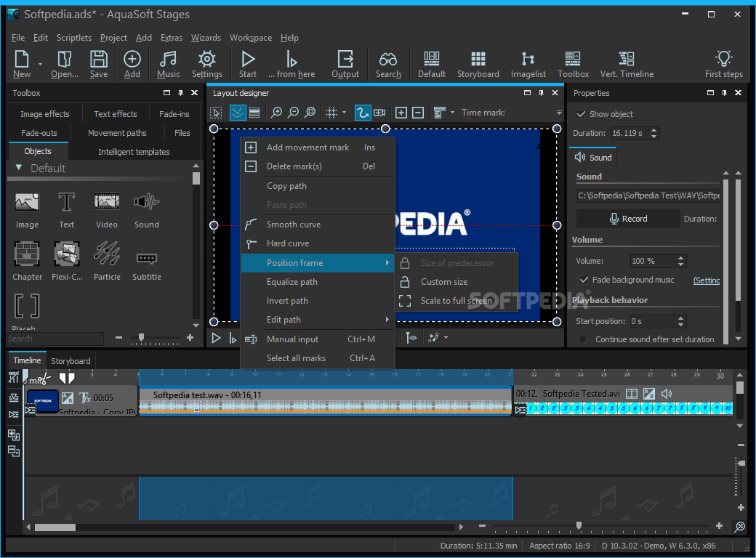This screenshot has width=756, height=558.
Task: Select Smooth curve from context menu
Action: pyautogui.click(x=293, y=225)
